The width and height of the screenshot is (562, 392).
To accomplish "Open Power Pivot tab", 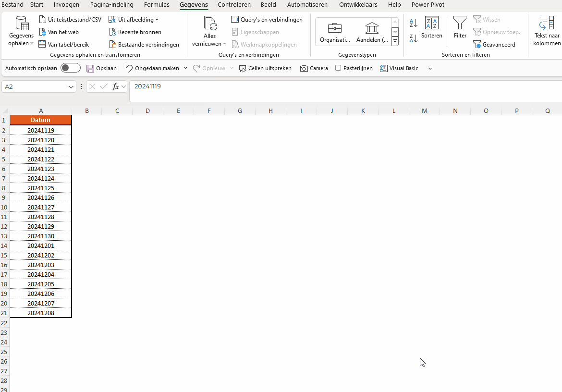I will click(x=428, y=5).
